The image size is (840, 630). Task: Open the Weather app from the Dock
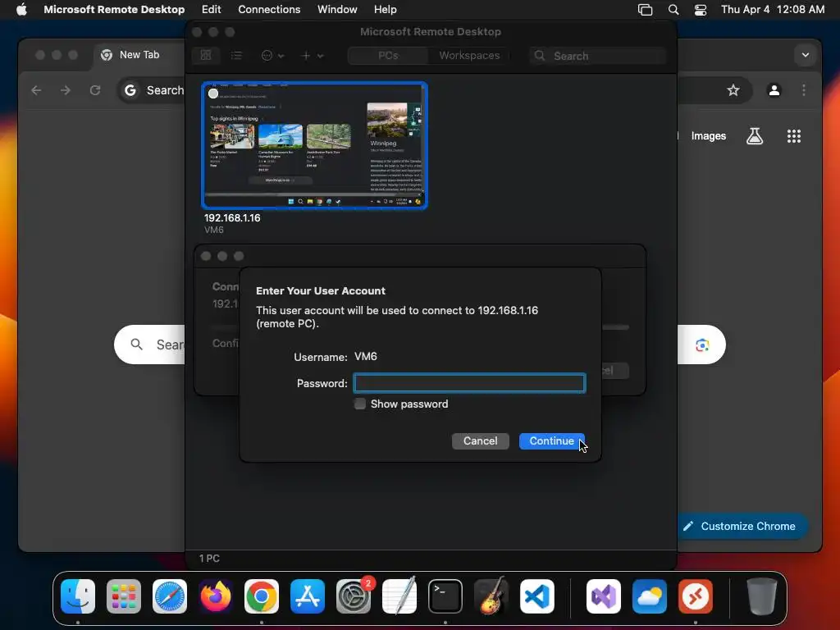tap(650, 596)
